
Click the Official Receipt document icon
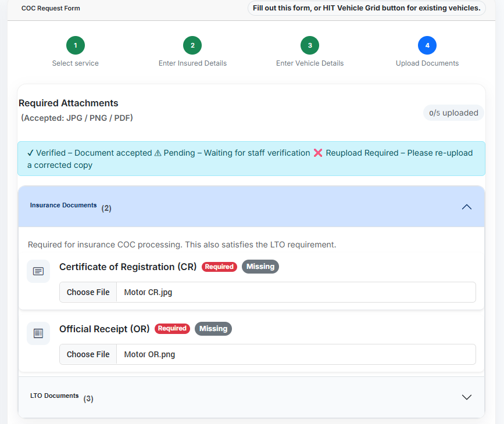tap(38, 333)
